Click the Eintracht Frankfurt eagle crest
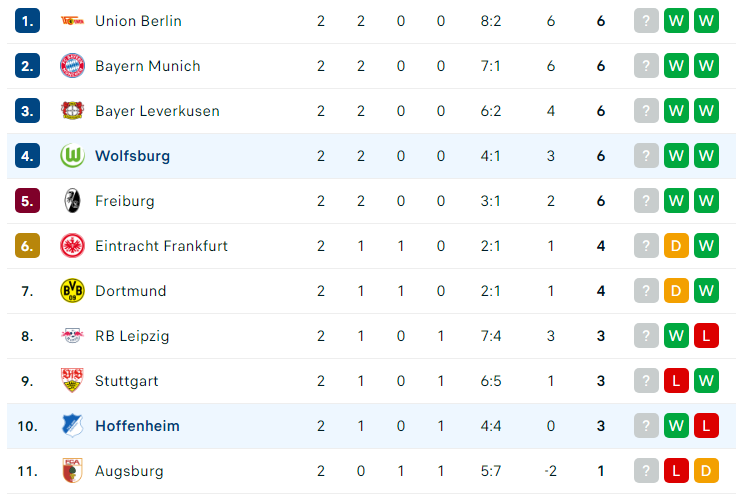Screen dimensions: 736x497 point(72,246)
